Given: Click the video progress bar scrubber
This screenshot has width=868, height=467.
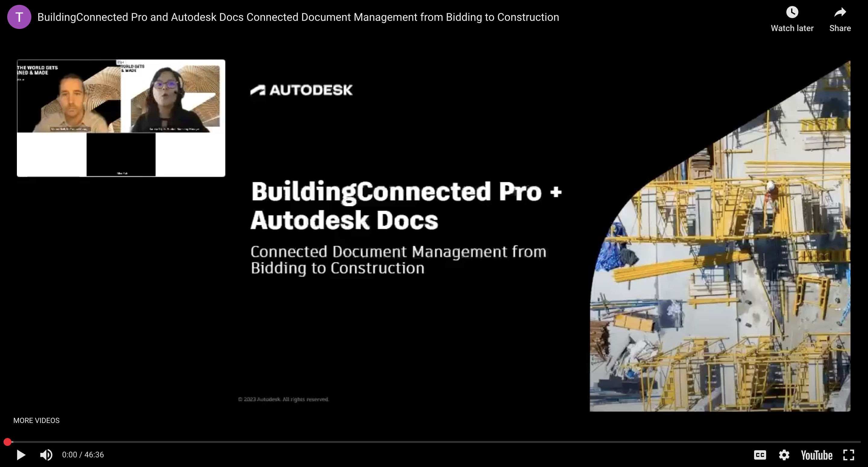Looking at the screenshot, I should click(8, 442).
